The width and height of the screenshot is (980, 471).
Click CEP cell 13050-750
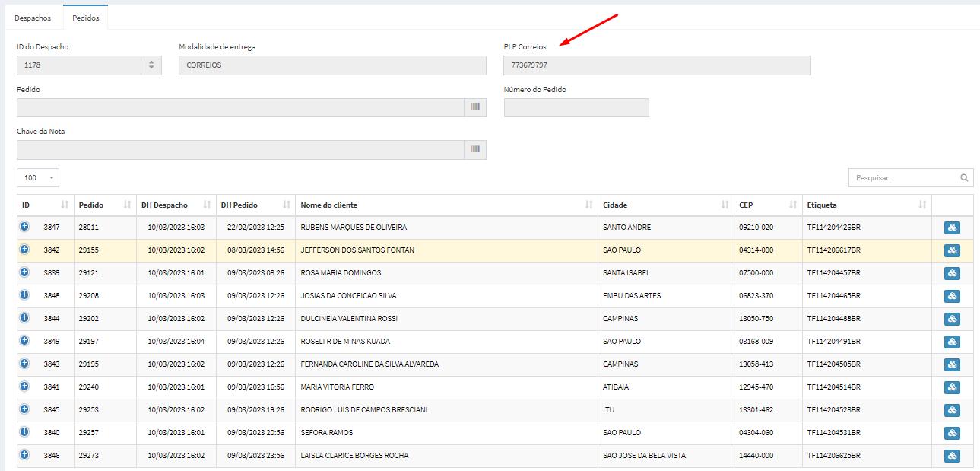756,319
